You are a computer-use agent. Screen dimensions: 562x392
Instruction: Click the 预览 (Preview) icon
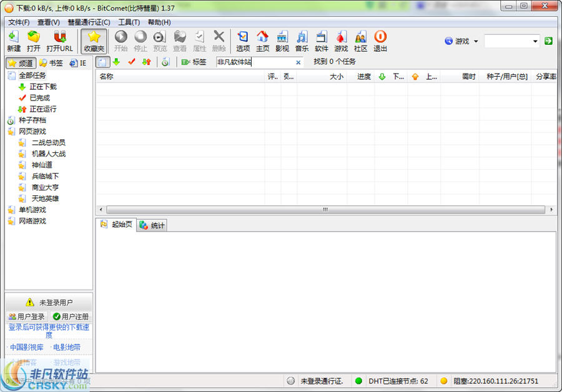click(160, 41)
